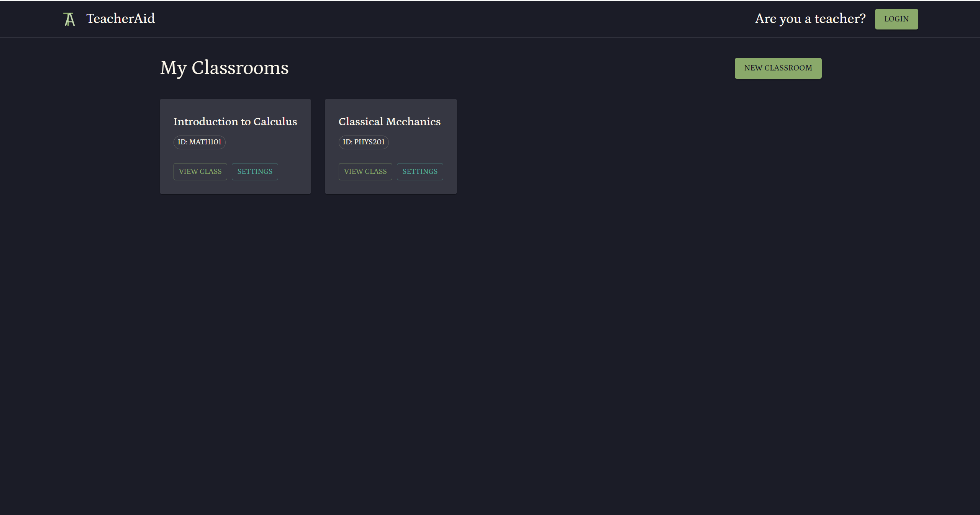Image resolution: width=980 pixels, height=515 pixels.
Task: Open the Introduction to Calculus card title
Action: 235,121
